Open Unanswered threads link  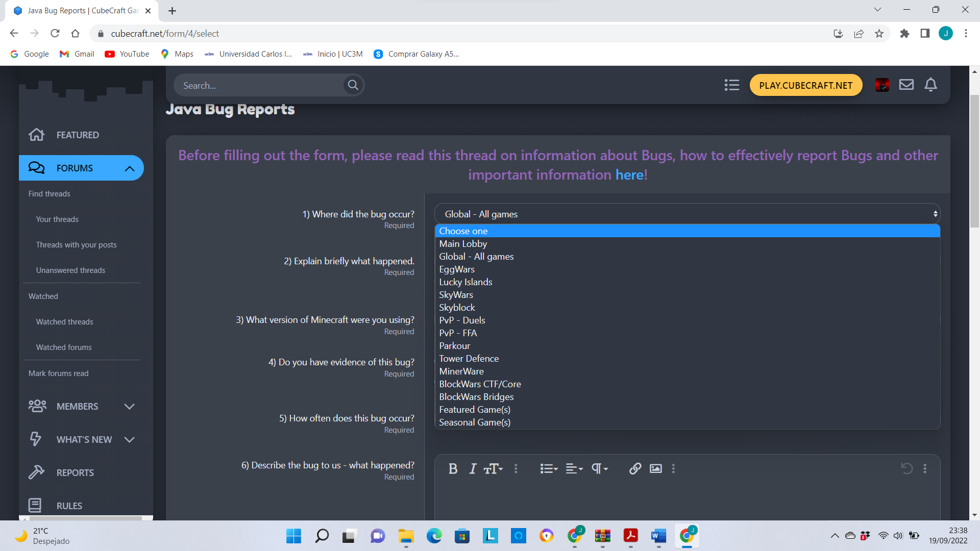tap(70, 270)
